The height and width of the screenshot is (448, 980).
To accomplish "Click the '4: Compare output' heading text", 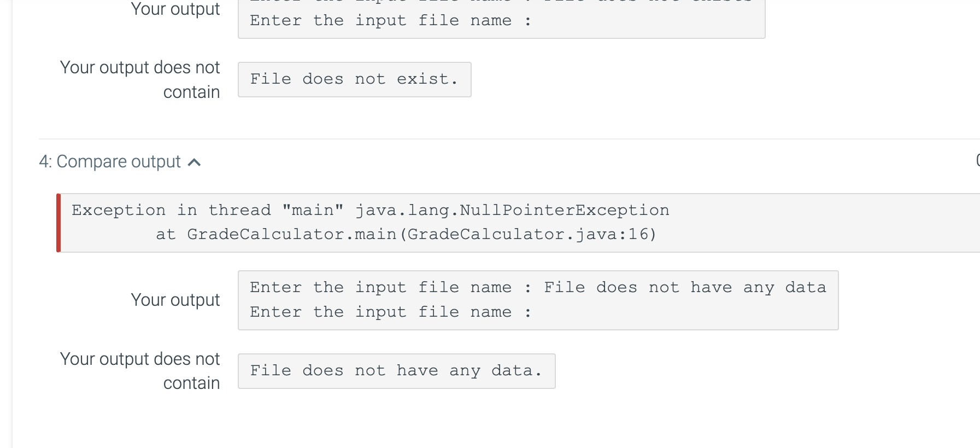I will (110, 162).
